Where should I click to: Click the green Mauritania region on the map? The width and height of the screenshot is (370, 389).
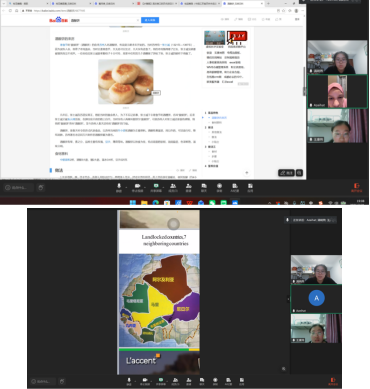[135, 299]
